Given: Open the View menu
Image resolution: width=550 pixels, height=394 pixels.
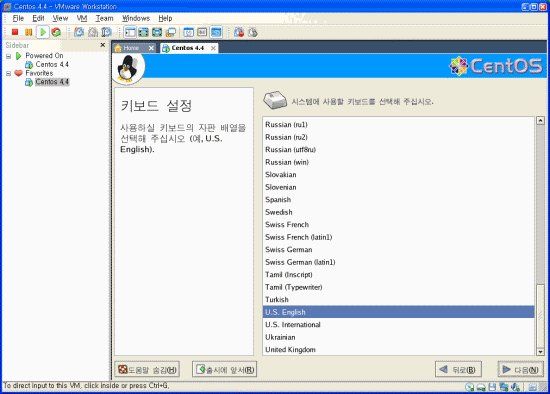Looking at the screenshot, I should (60, 18).
